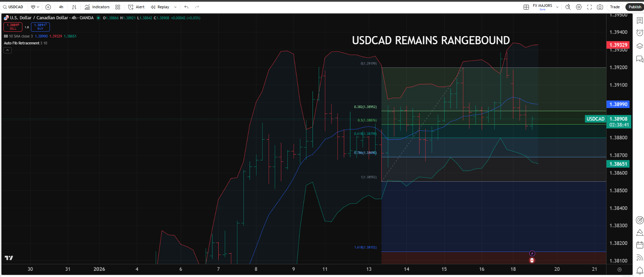Click the Publish button
Image resolution: width=644 pixels, height=277 pixels.
(x=634, y=7)
